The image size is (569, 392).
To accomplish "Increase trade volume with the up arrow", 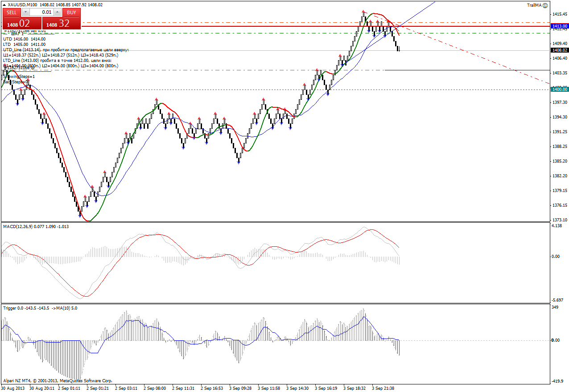I will (x=58, y=12).
